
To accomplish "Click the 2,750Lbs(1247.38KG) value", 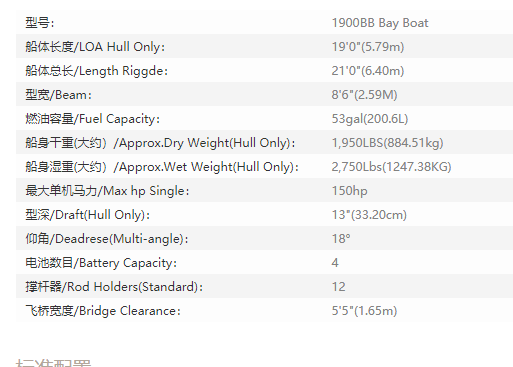I will pos(391,167).
